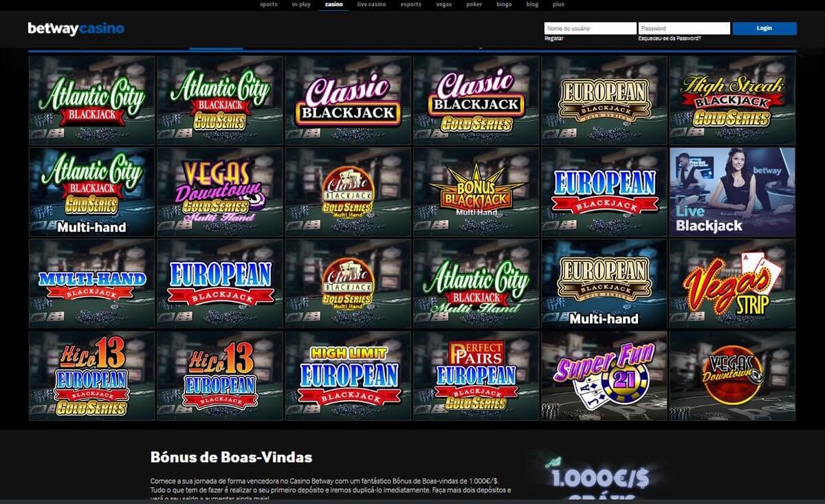Open High Streak Blackjack Gold Series
This screenshot has height=504, width=825.
click(732, 100)
